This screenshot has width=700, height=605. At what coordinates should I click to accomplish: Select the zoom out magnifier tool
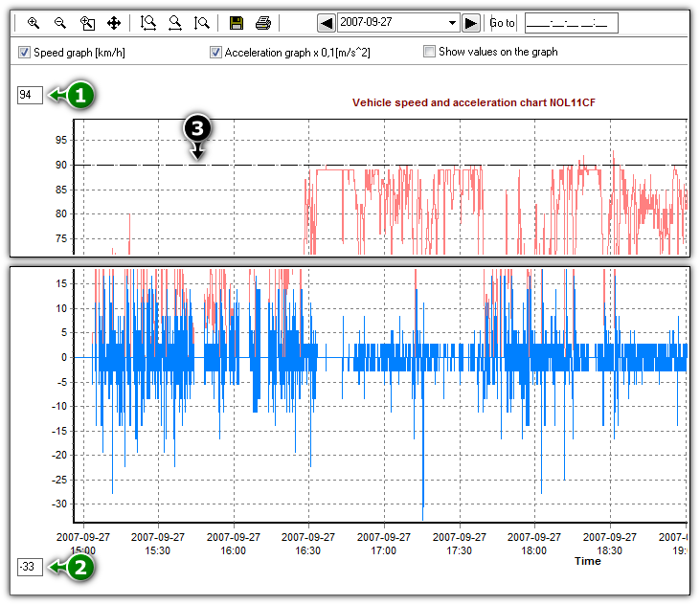point(59,23)
